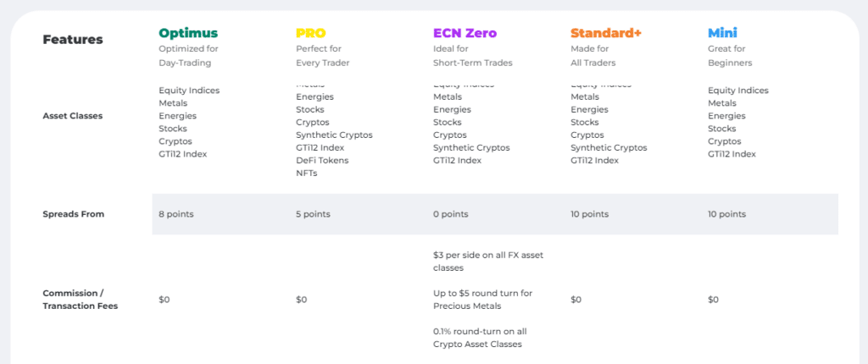
Task: Click $3 per side FX commission text
Action: [x=488, y=262]
